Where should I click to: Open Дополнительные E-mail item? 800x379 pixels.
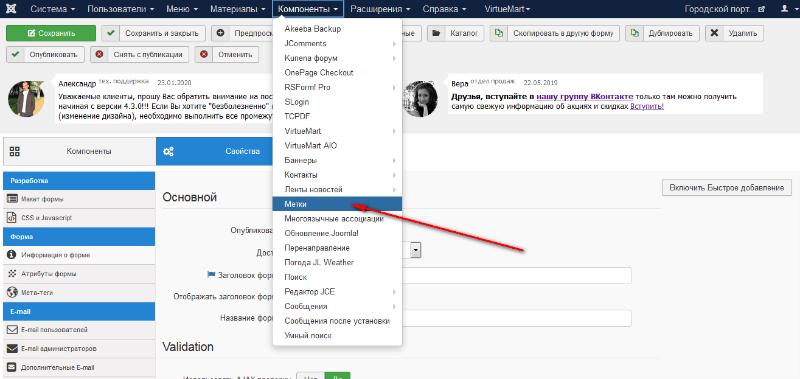click(79, 367)
